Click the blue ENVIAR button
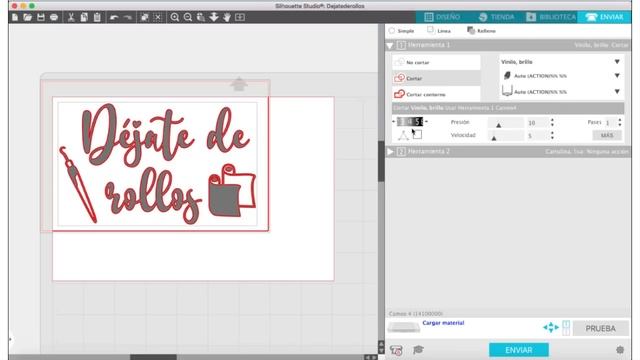The image size is (640, 360). coord(519,350)
